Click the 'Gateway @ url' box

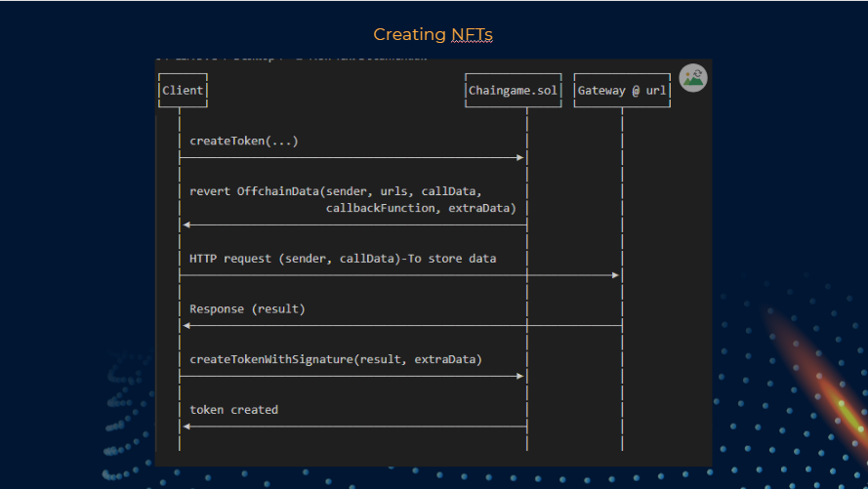point(622,90)
